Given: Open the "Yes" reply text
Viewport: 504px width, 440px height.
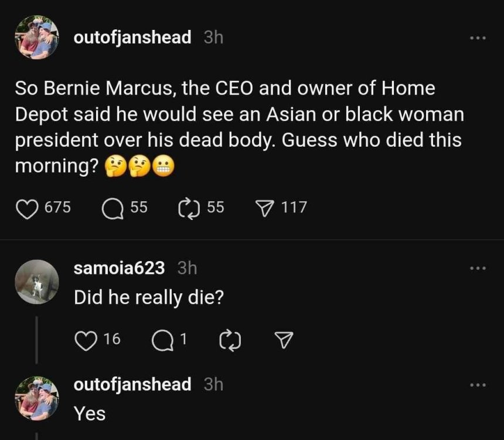Looking at the screenshot, I should 90,414.
